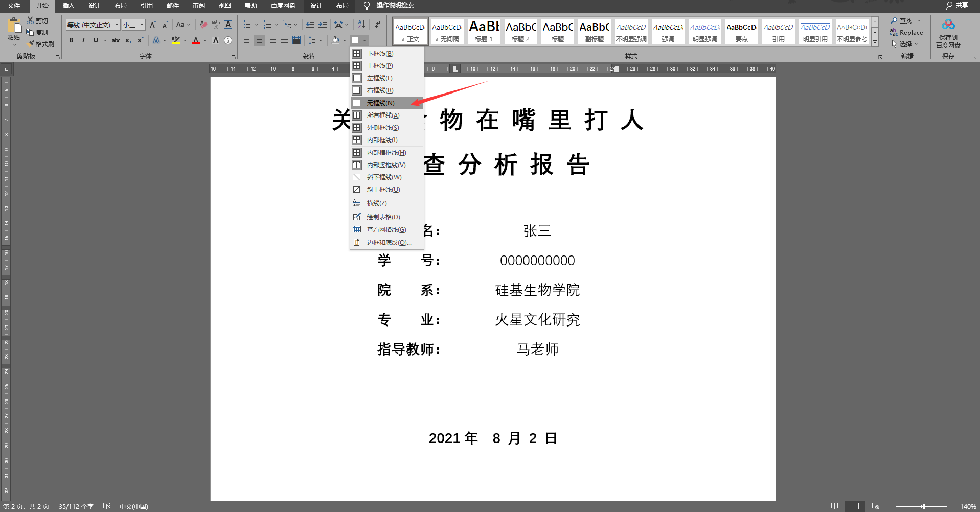Apply red font color
Screen dimensions: 980x512
coord(196,40)
